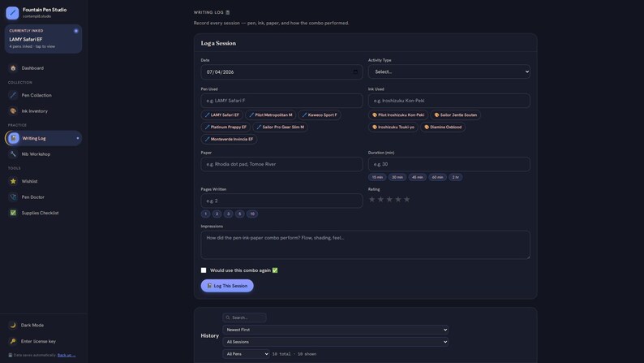The width and height of the screenshot is (644, 363).
Task: Rate session two stars
Action: point(380,200)
